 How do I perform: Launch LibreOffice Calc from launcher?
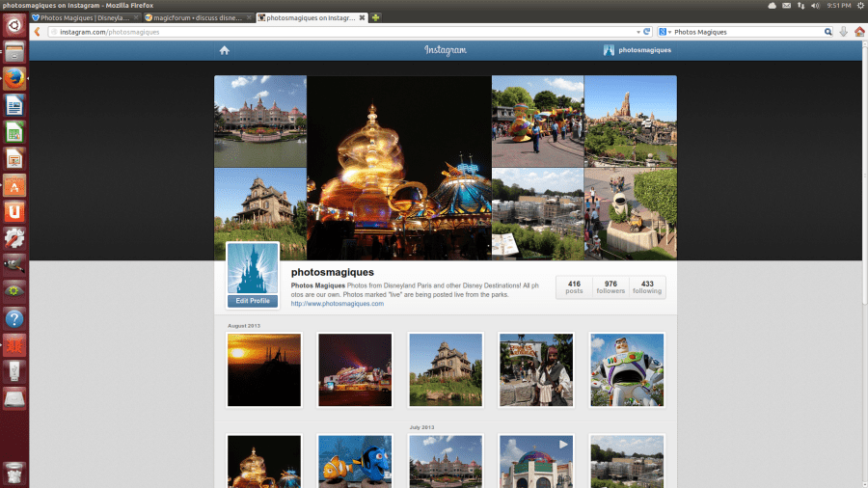[x=14, y=132]
